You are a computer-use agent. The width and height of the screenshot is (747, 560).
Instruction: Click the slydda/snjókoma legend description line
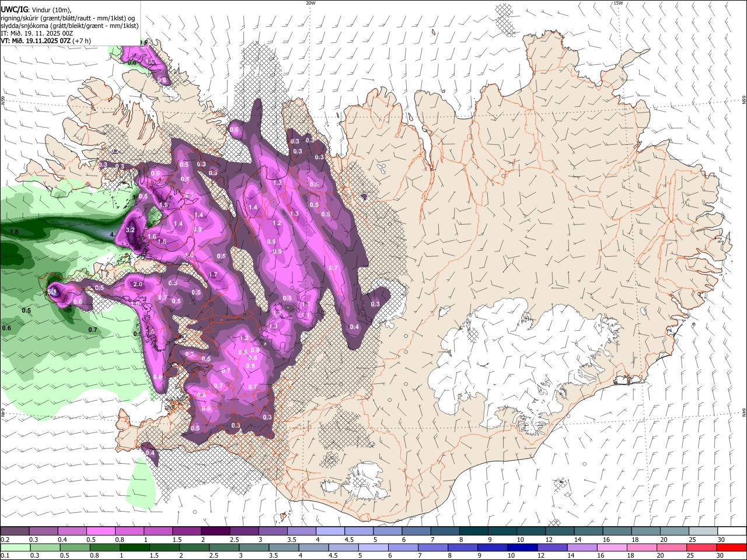69,26
